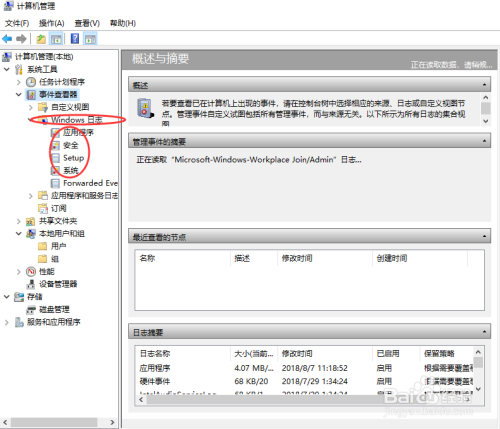The width and height of the screenshot is (500, 429).
Task: Expand the 自定义视图 node
Action: (x=31, y=107)
